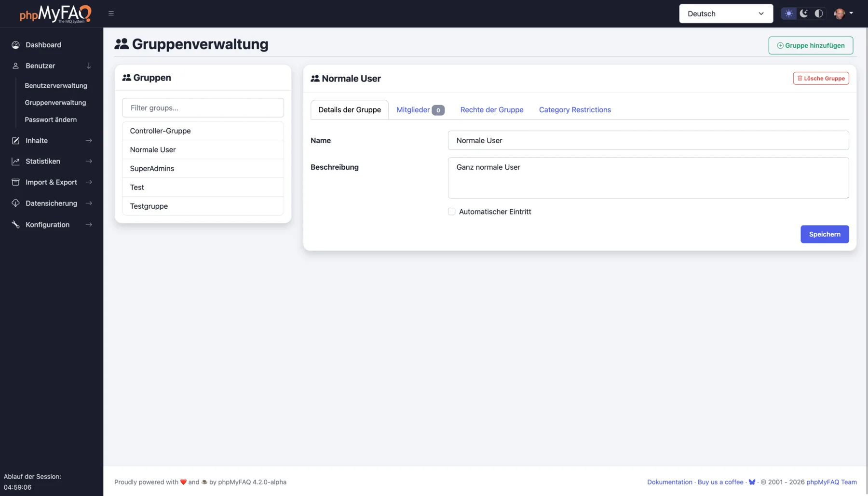Expand the Konfiguration menu arrow
The width and height of the screenshot is (868, 496).
89,225
